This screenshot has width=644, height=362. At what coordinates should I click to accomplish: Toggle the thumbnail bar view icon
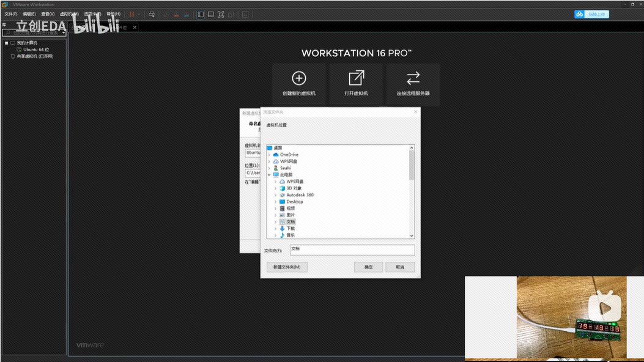click(211, 14)
